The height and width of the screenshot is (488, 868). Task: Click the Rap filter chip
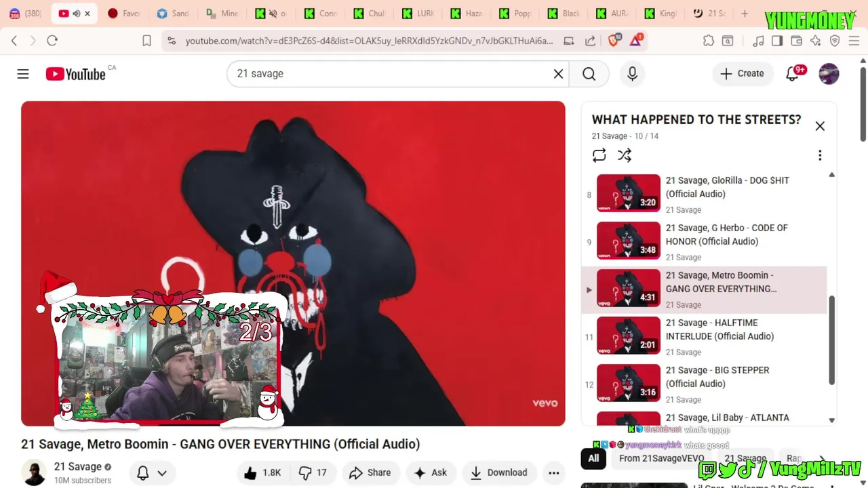pyautogui.click(x=793, y=458)
